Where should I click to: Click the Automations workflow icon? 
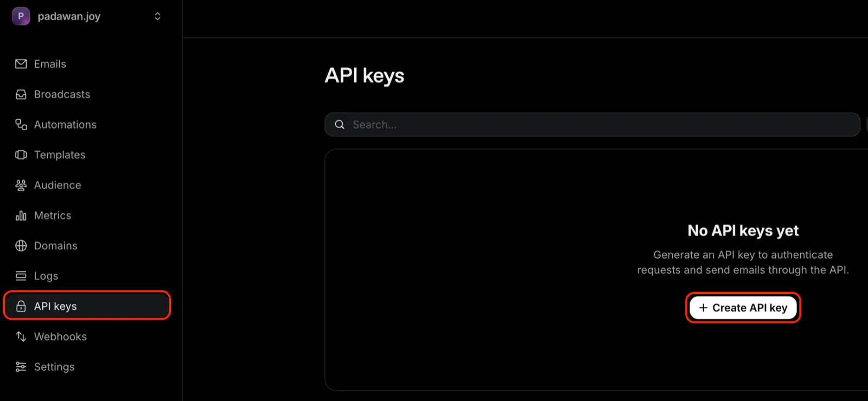point(21,125)
